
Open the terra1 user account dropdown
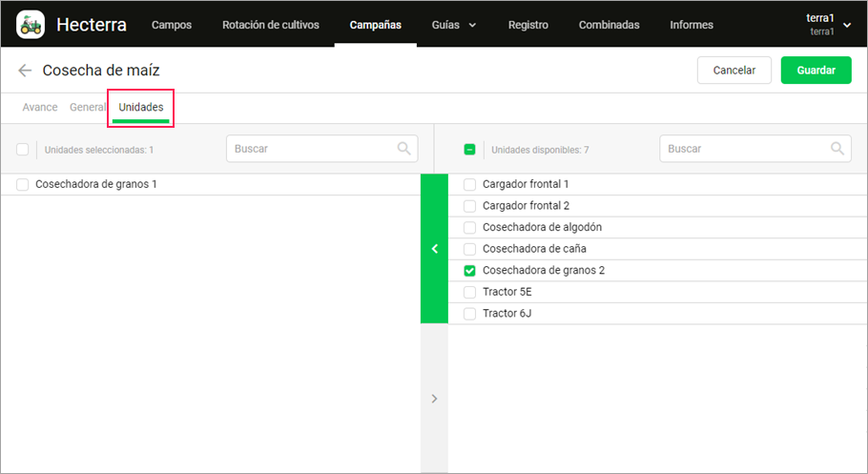[x=828, y=25]
